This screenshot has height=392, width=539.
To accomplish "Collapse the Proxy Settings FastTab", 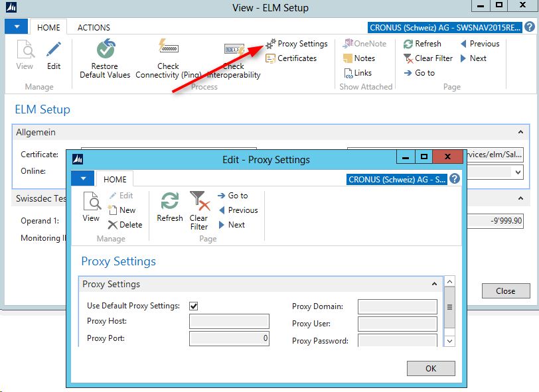I will click(x=435, y=285).
